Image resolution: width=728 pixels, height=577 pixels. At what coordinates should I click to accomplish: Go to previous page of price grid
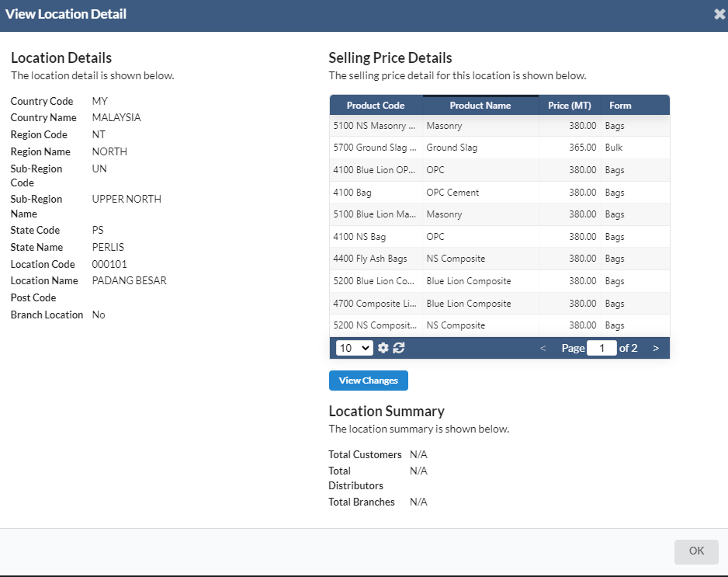pyautogui.click(x=543, y=348)
